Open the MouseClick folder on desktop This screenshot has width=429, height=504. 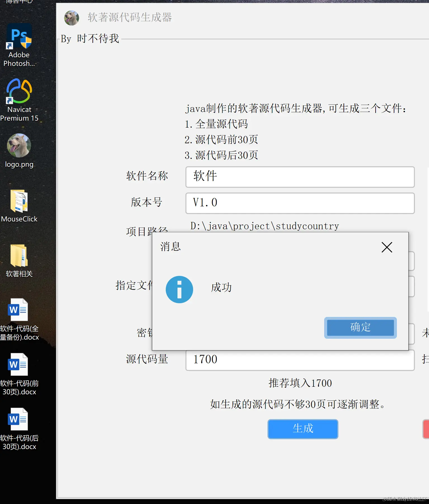pos(19,206)
